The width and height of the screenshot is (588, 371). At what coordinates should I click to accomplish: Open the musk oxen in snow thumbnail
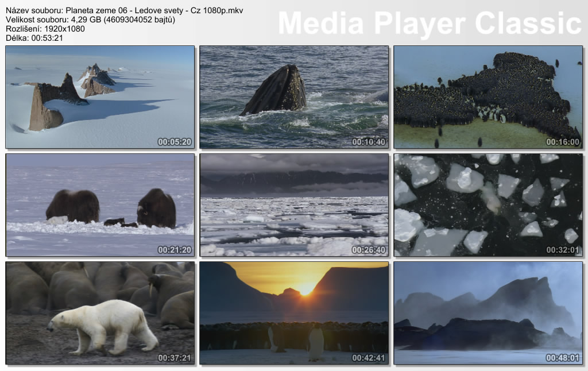100,204
